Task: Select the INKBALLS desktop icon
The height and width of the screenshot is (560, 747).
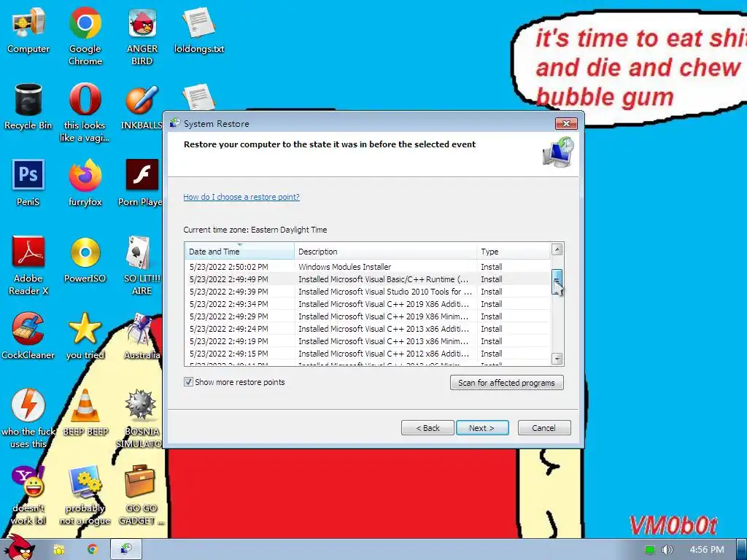Action: click(142, 106)
